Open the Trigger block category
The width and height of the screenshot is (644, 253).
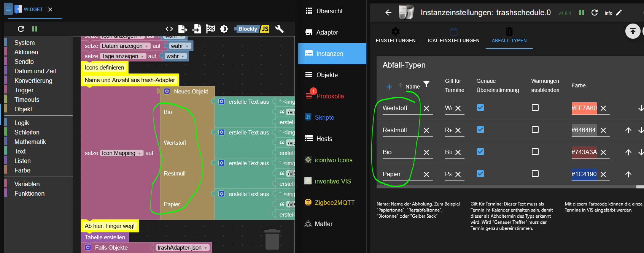tap(24, 90)
